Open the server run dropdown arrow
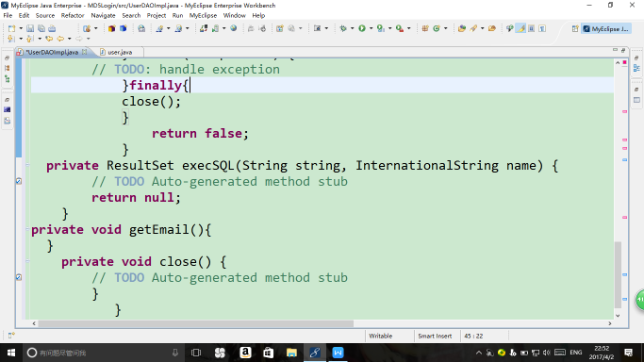 coord(223,28)
